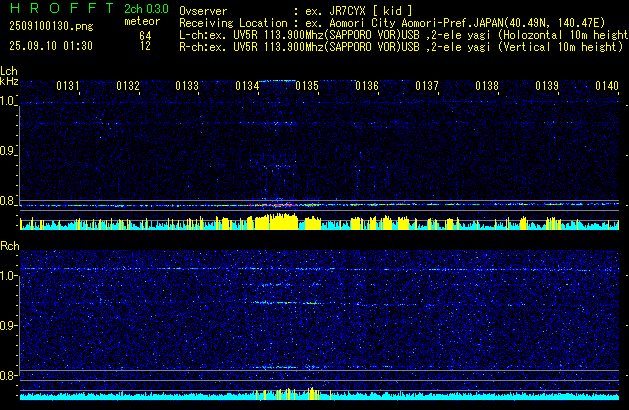Click the meteor label
The image size is (629, 410).
(142, 21)
